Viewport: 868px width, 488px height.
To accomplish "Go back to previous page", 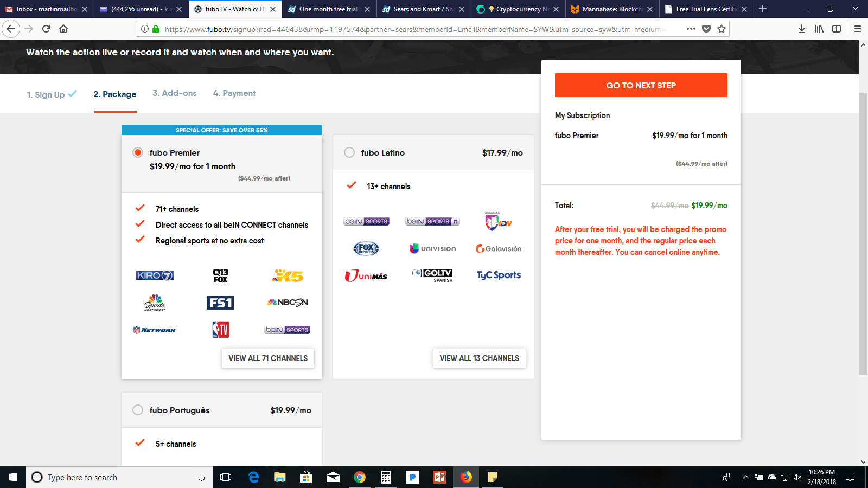I will tap(11, 29).
